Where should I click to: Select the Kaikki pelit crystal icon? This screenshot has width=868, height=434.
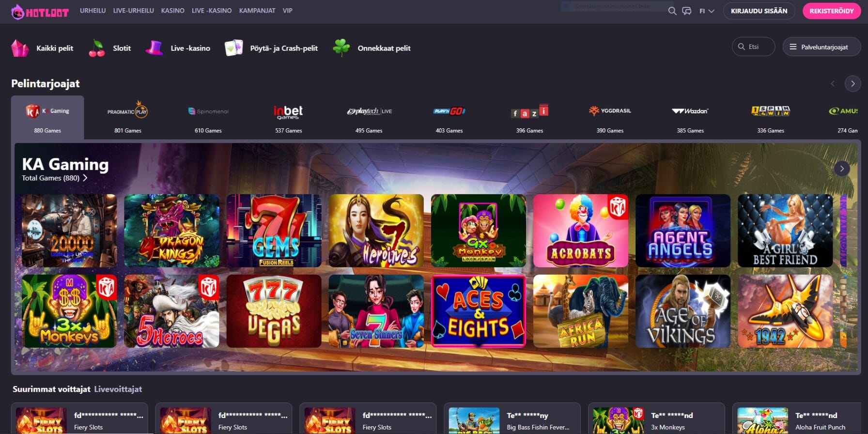pyautogui.click(x=20, y=48)
